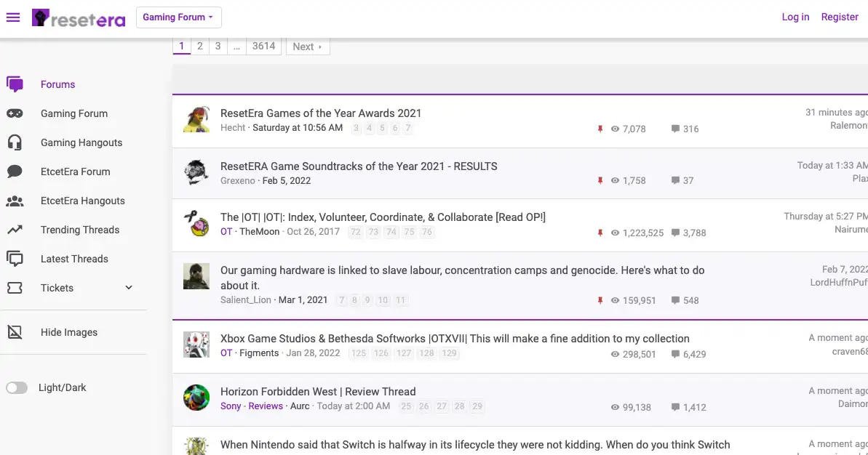Click pin icon on Soundtracks RESULTS thread
Viewport: 868px width, 455px height.
coord(600,181)
